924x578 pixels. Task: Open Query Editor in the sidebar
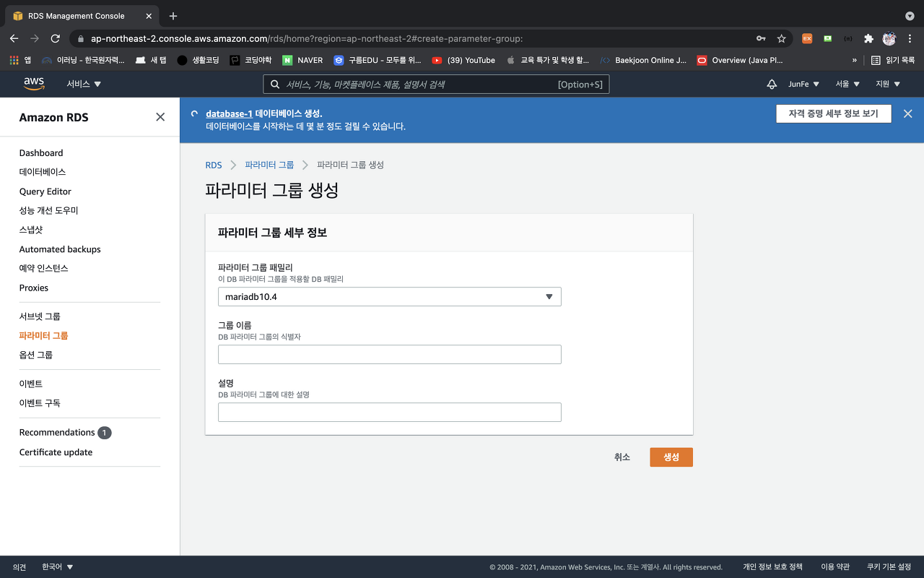pyautogui.click(x=45, y=191)
